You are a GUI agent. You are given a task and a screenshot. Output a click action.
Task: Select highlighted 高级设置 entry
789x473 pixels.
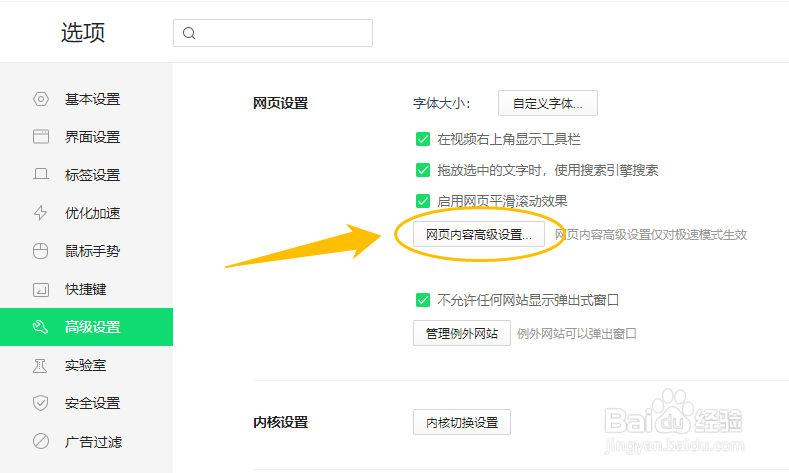(87, 327)
